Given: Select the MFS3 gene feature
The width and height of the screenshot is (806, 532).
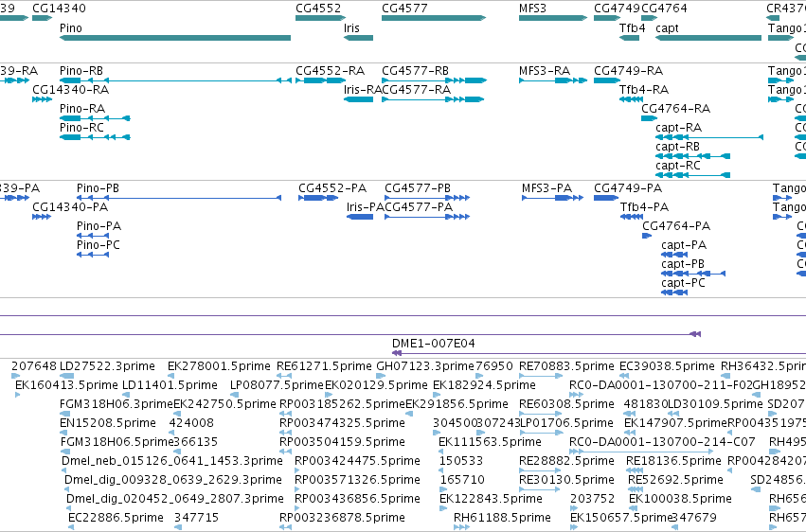Looking at the screenshot, I should (x=553, y=19).
